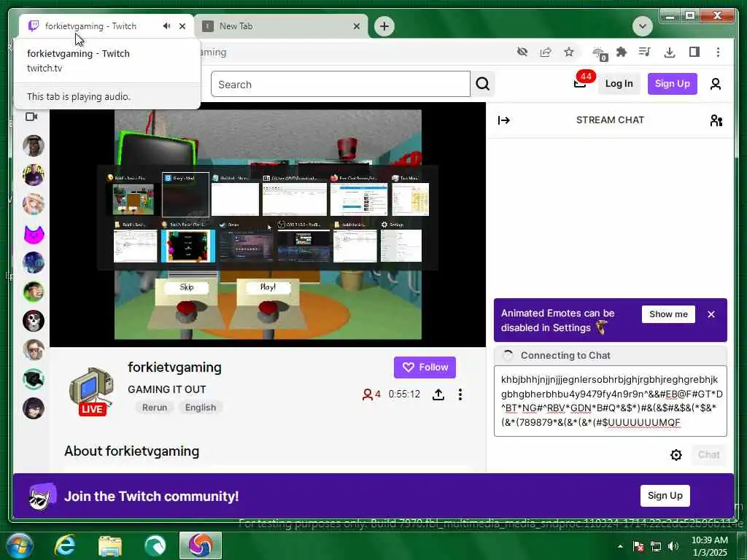Image resolution: width=747 pixels, height=560 pixels.
Task: Click in the Twitch Search field
Action: (341, 85)
